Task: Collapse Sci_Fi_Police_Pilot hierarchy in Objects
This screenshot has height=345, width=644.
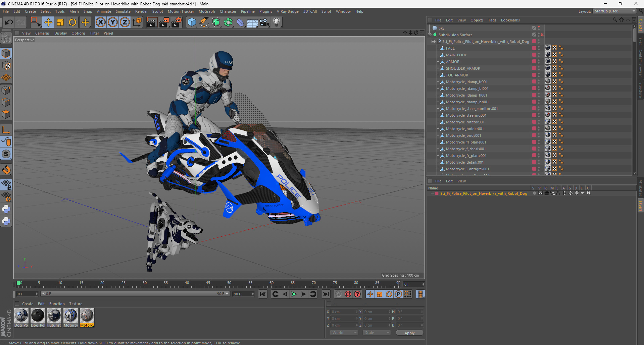Action: [x=433, y=41]
